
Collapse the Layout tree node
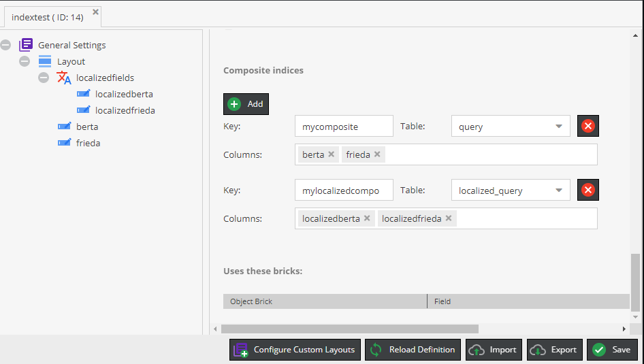coord(25,61)
